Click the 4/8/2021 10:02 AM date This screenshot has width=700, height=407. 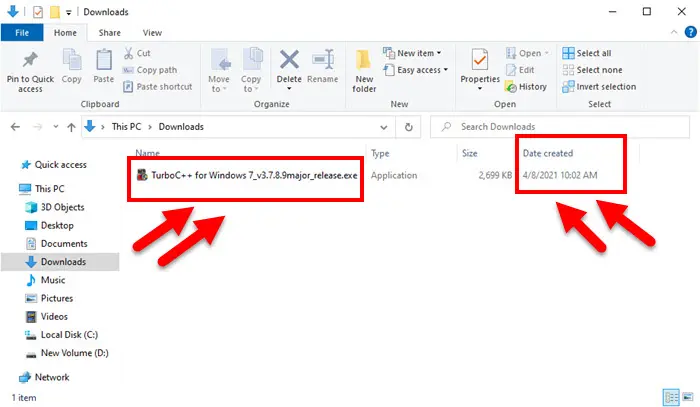tap(560, 175)
